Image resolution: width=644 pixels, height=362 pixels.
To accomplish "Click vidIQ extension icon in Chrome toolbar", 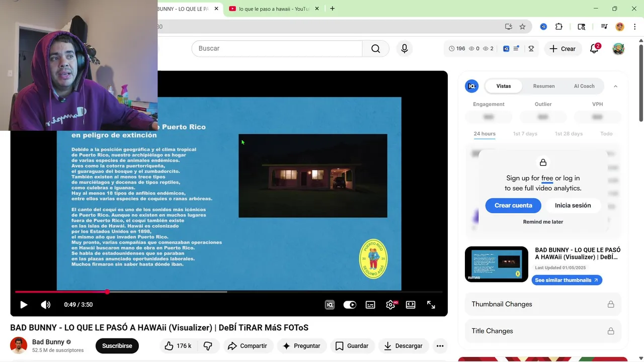I will [543, 27].
